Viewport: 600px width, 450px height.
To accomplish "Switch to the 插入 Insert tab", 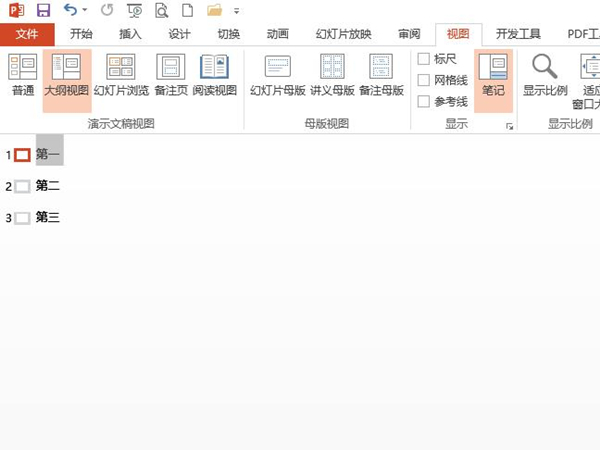I will point(130,34).
